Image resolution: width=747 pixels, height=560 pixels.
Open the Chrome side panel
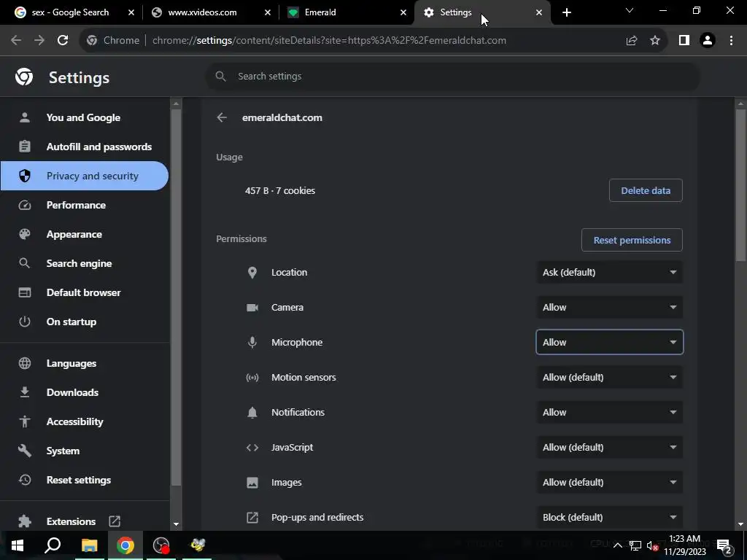point(684,41)
